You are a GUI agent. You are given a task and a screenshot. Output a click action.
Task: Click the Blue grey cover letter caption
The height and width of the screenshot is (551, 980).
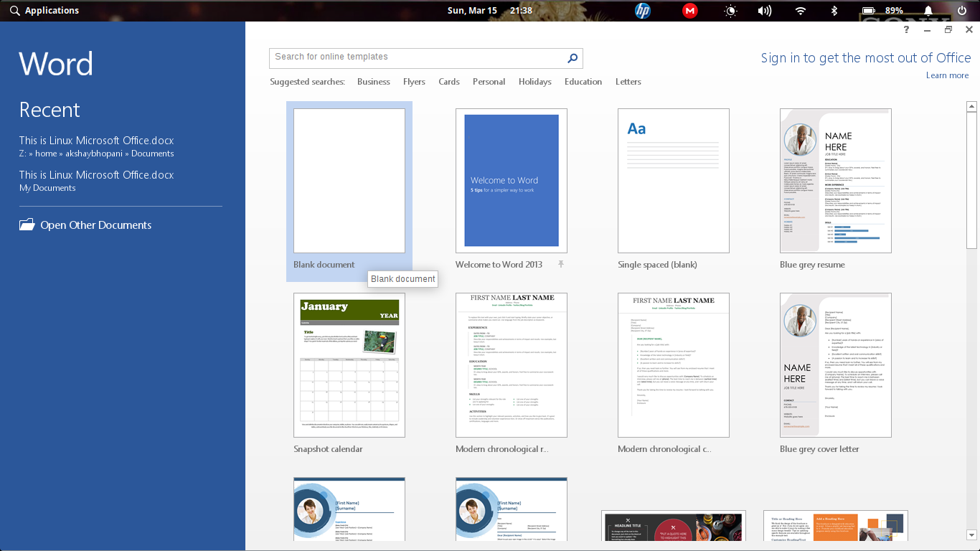819,449
